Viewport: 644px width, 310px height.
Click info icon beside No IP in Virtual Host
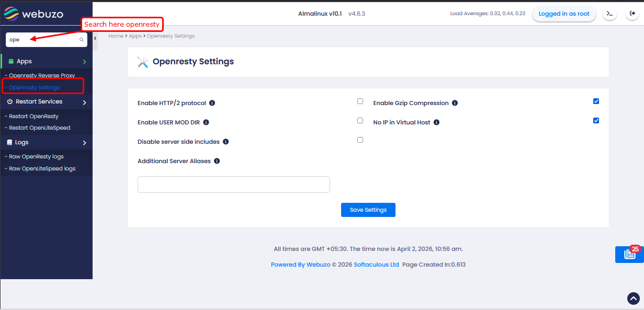[x=436, y=122]
